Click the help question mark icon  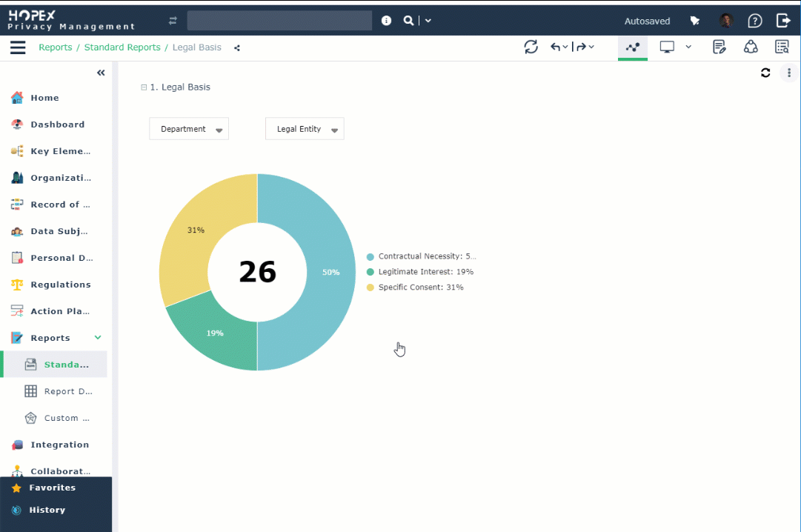754,21
